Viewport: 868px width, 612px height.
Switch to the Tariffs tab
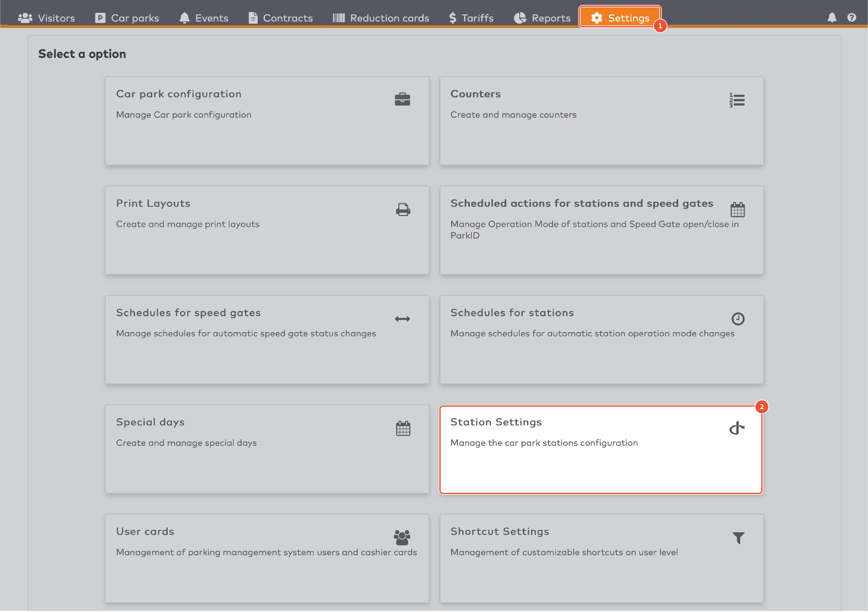coord(470,17)
